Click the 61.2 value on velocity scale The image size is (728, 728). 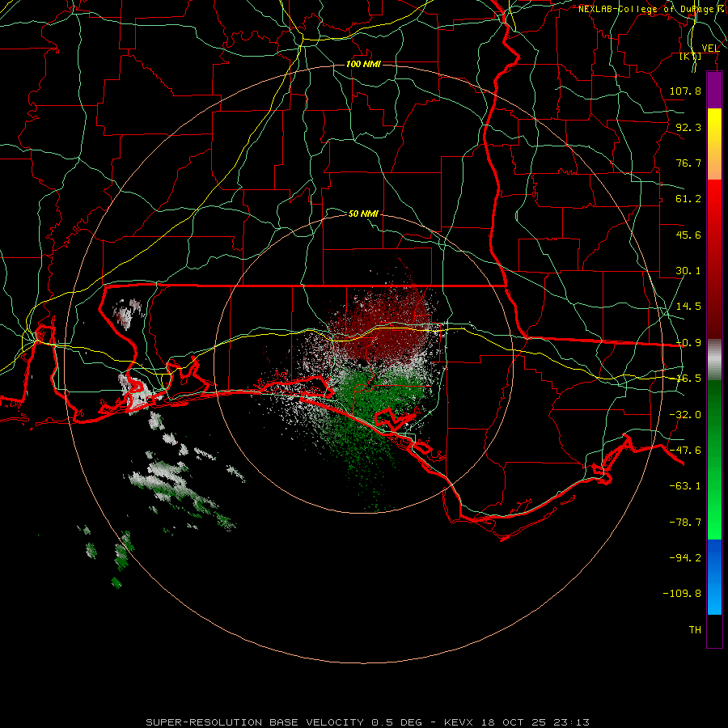688,199
